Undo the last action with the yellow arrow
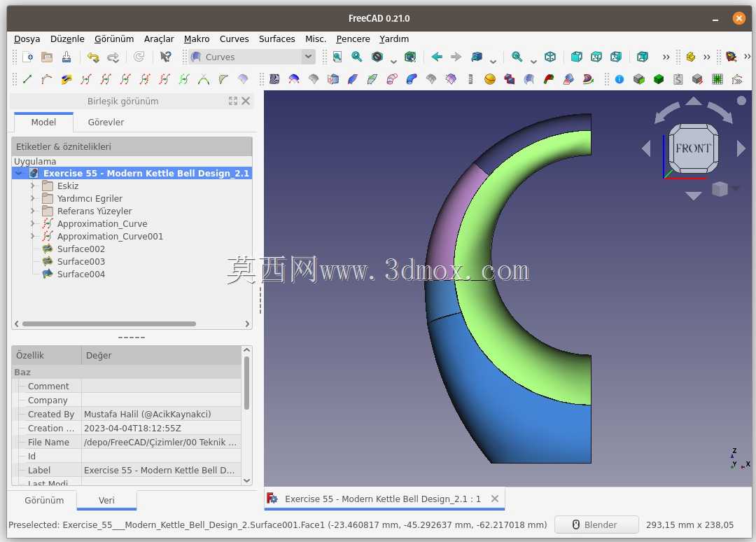The image size is (756, 542). click(92, 57)
